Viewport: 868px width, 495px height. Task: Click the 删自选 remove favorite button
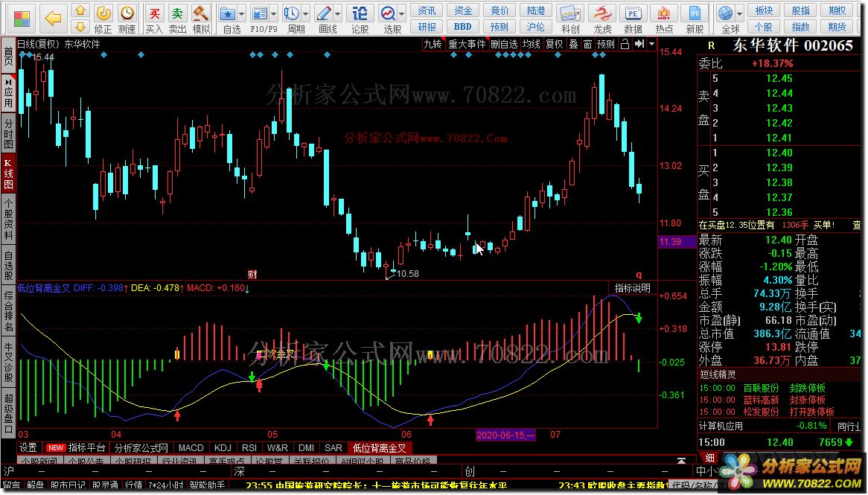504,44
